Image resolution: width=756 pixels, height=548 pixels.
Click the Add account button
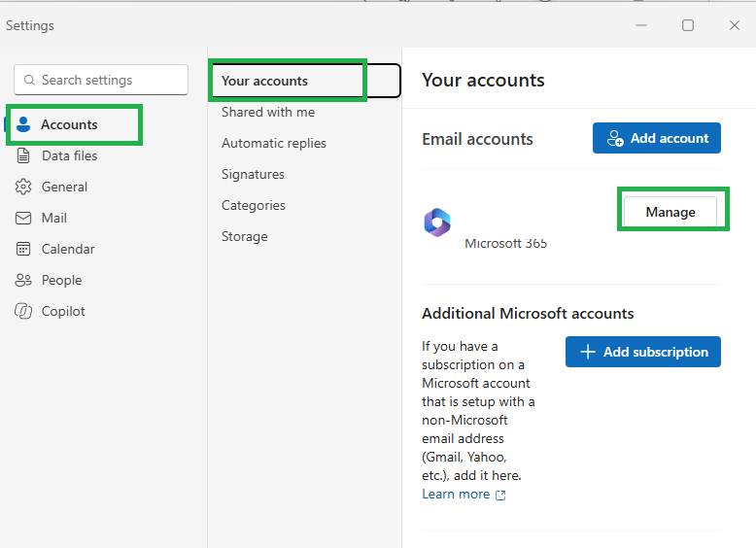point(657,138)
